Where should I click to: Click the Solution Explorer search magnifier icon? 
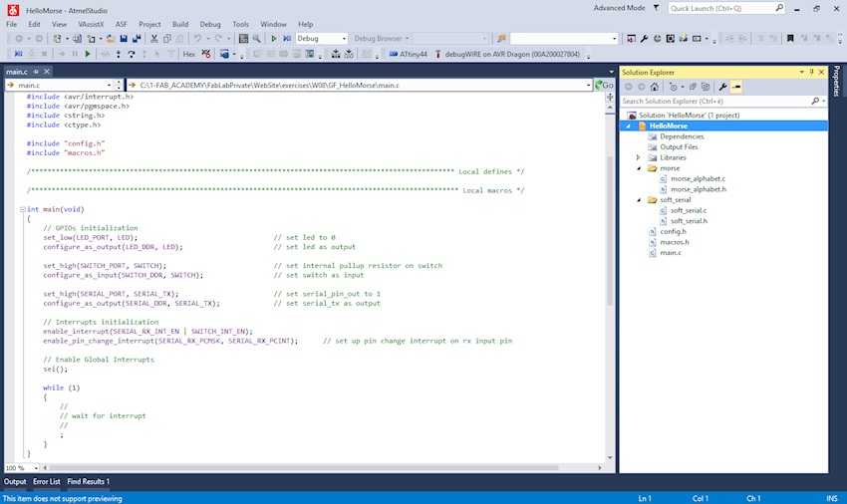pos(815,101)
